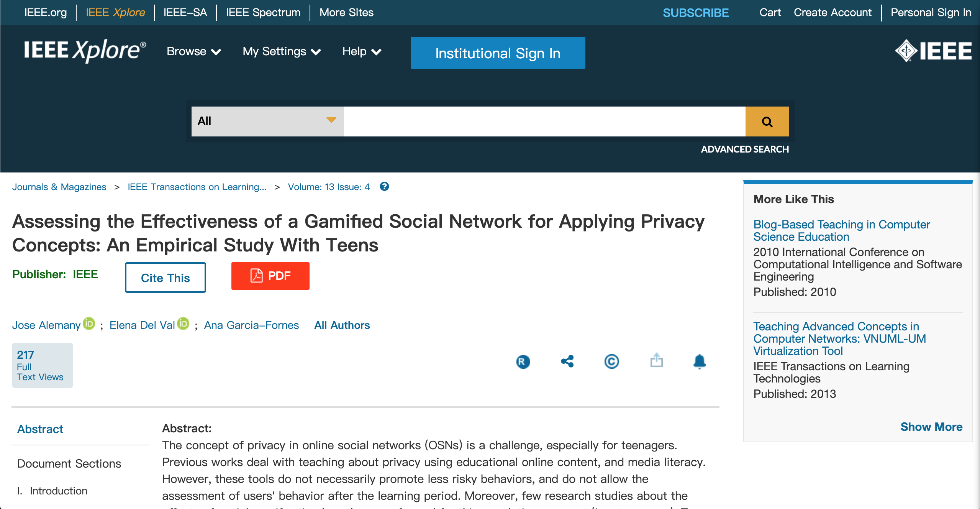The image size is (980, 509).
Task: Select the Abstract section tab
Action: pos(40,429)
